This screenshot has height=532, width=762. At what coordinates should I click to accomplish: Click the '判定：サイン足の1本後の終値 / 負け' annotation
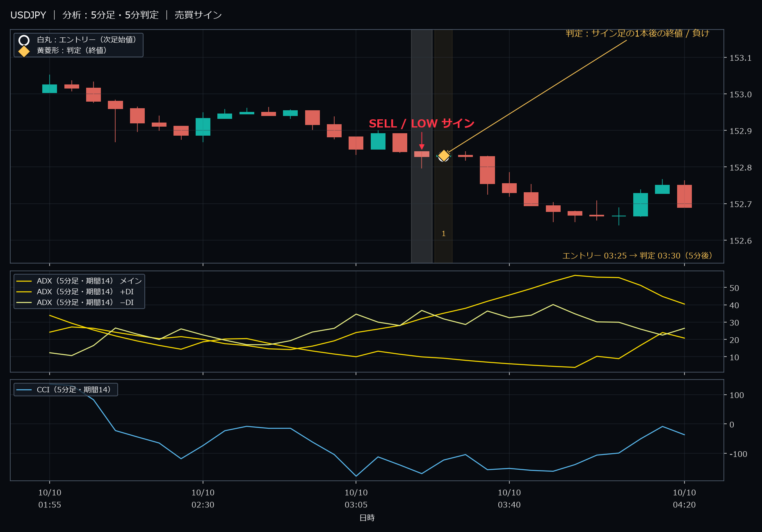coord(637,33)
